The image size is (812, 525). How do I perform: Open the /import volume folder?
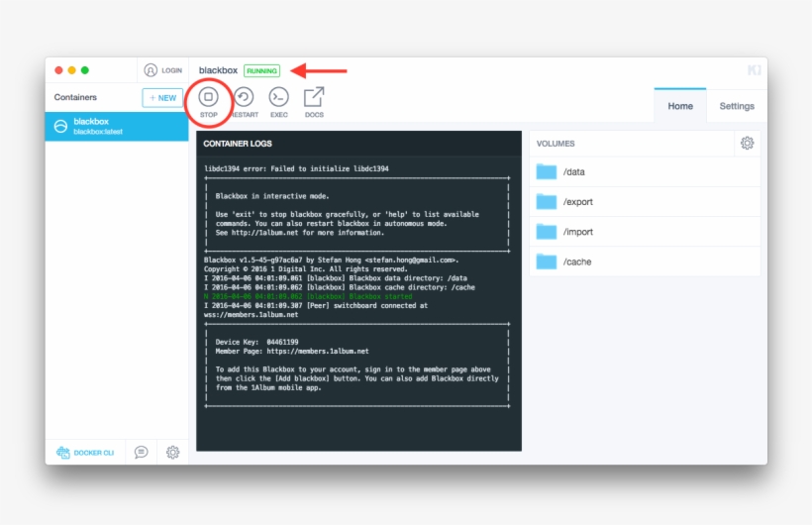[645, 232]
